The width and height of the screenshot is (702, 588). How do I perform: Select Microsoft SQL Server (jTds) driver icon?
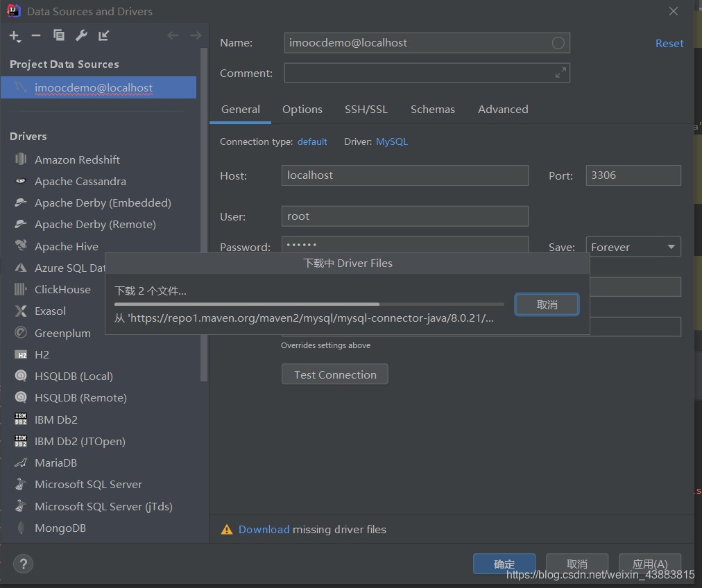click(x=21, y=505)
